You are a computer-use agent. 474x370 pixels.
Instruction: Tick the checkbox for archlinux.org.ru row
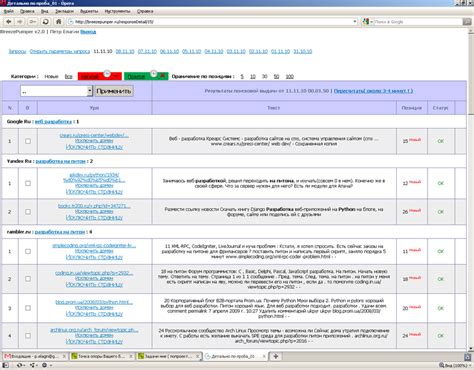(28, 336)
